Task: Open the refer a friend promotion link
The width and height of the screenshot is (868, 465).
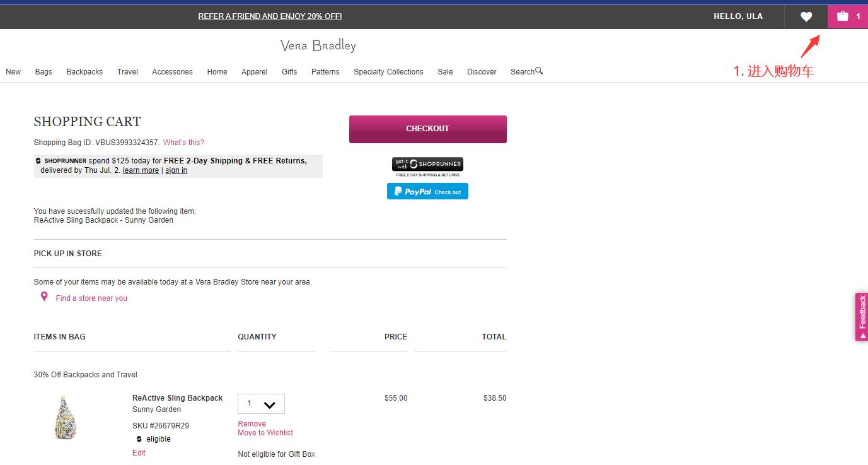Action: 270,16
